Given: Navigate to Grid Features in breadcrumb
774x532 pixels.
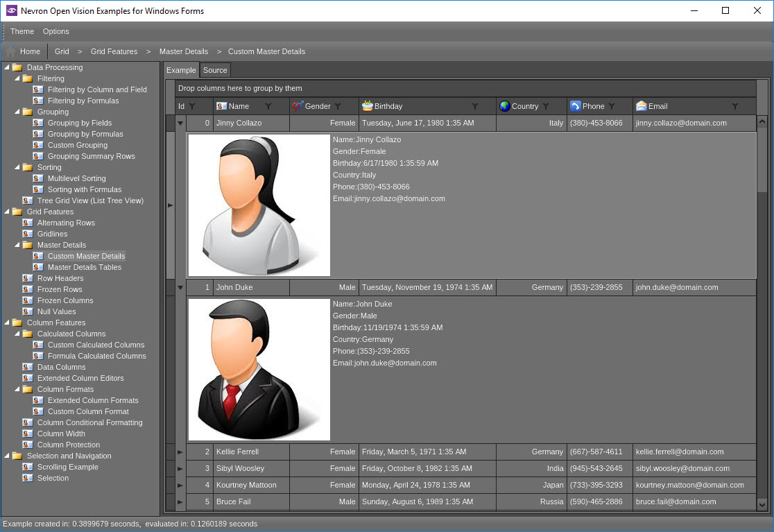Looking at the screenshot, I should [114, 51].
